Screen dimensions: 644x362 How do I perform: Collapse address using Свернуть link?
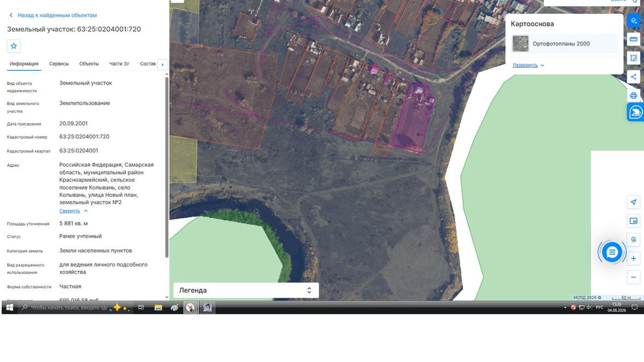[x=74, y=211]
